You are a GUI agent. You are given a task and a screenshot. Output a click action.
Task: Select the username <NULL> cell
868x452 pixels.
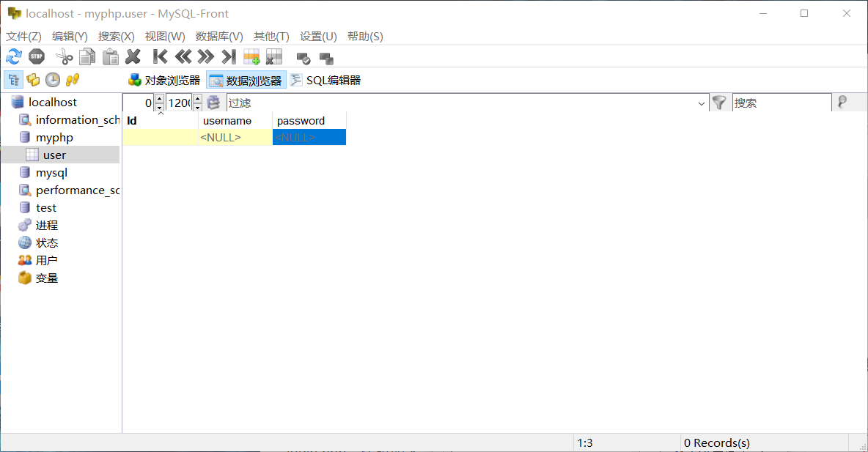(x=235, y=138)
